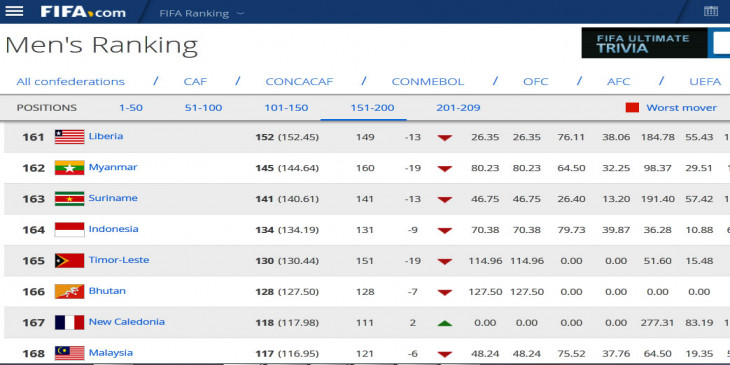Screen dimensions: 730x365
Task: Open the calendar icon in header
Action: (x=710, y=11)
